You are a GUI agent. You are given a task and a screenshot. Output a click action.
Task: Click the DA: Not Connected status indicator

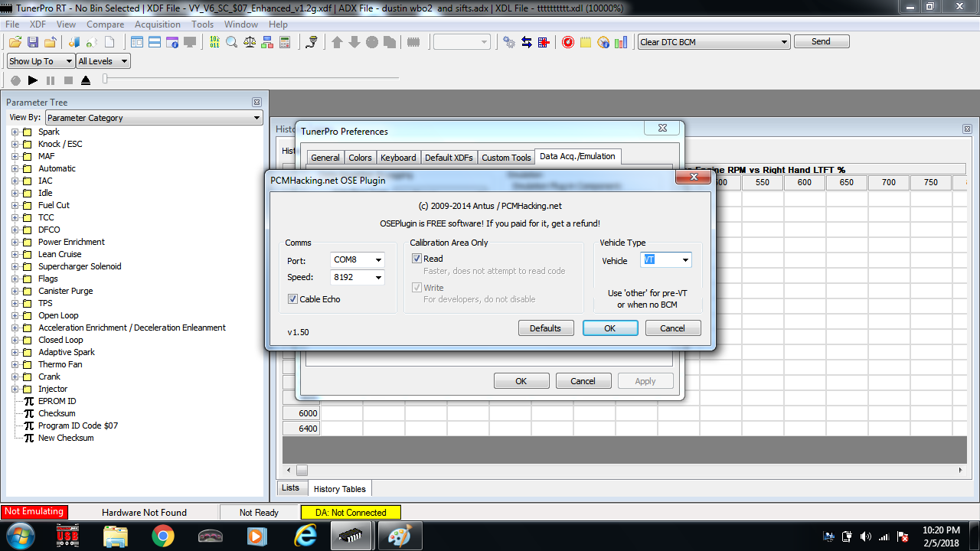[x=351, y=513]
